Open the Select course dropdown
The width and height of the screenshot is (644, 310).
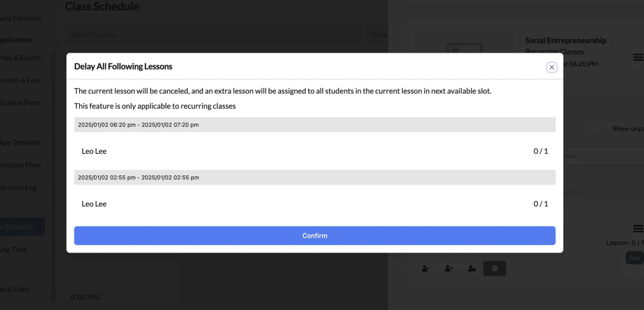click(217, 35)
